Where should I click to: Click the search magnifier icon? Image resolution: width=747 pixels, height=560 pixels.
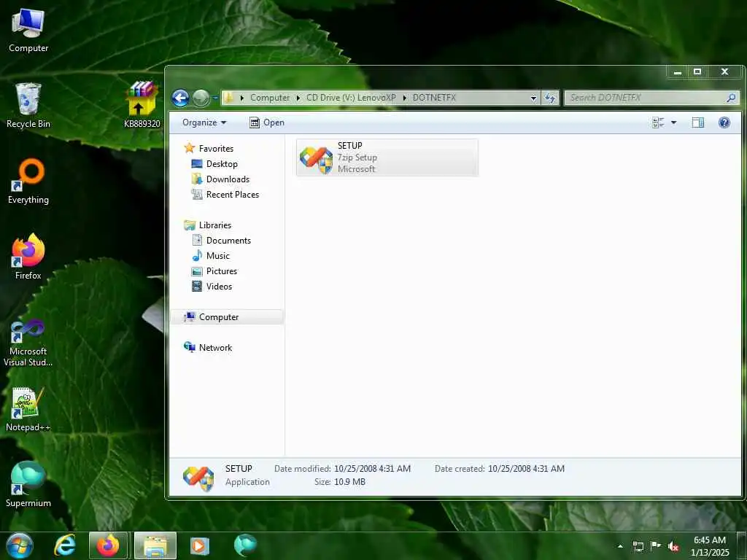(x=731, y=98)
